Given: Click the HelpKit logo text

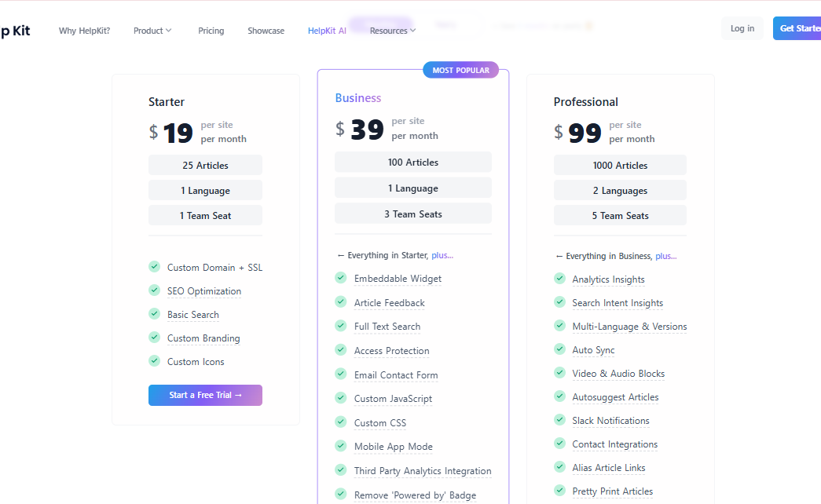Looking at the screenshot, I should click(15, 31).
